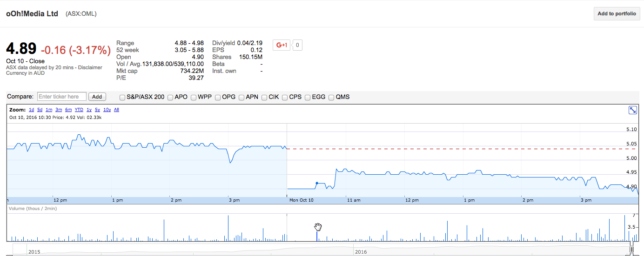The height and width of the screenshot is (256, 644).
Task: Grab the timeline range slider handle
Action: (x=631, y=250)
